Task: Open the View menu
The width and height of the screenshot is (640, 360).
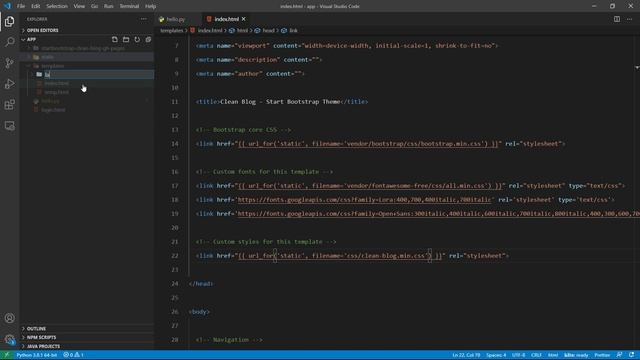Action: click(x=79, y=6)
